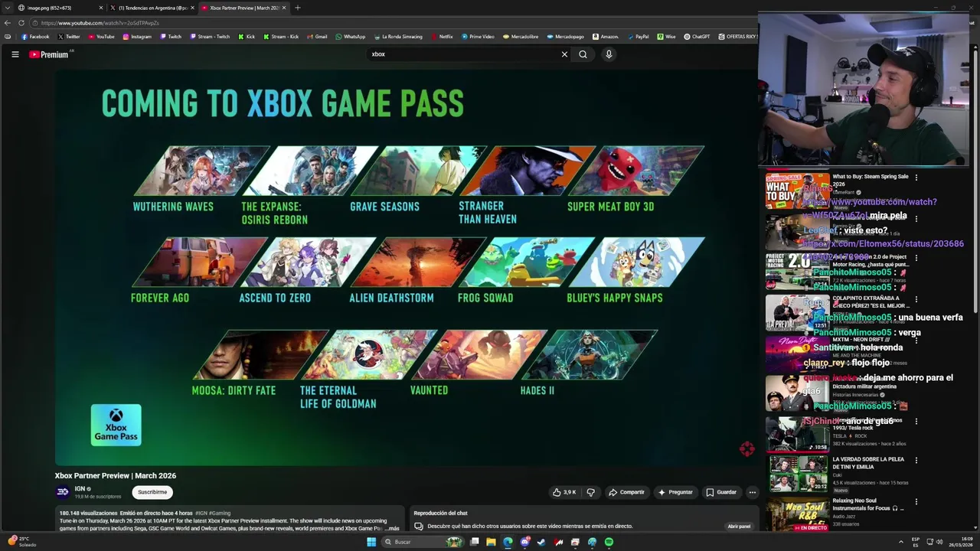Click the video title Xbox Partner Preview

pyautogui.click(x=116, y=475)
